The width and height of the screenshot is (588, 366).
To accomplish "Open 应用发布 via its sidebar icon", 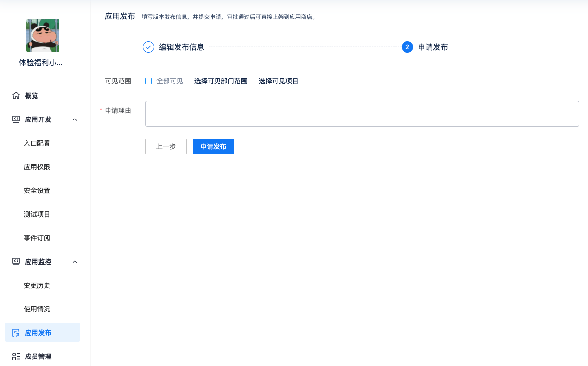I will (16, 332).
